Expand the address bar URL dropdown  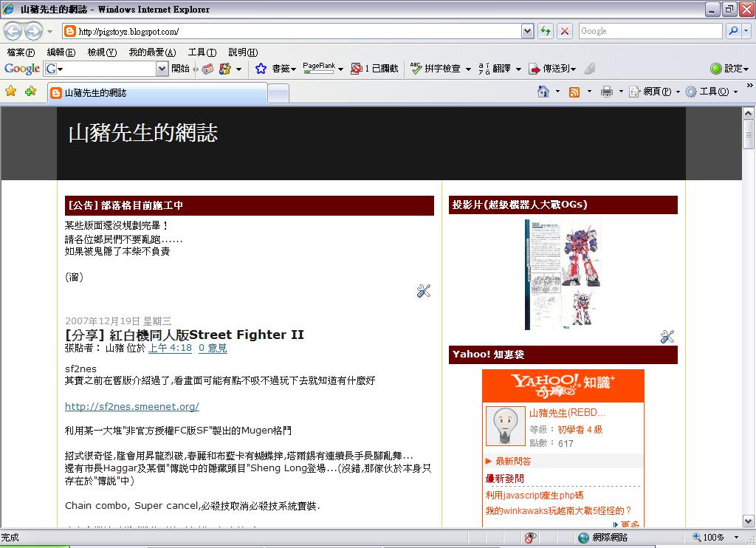(x=527, y=31)
